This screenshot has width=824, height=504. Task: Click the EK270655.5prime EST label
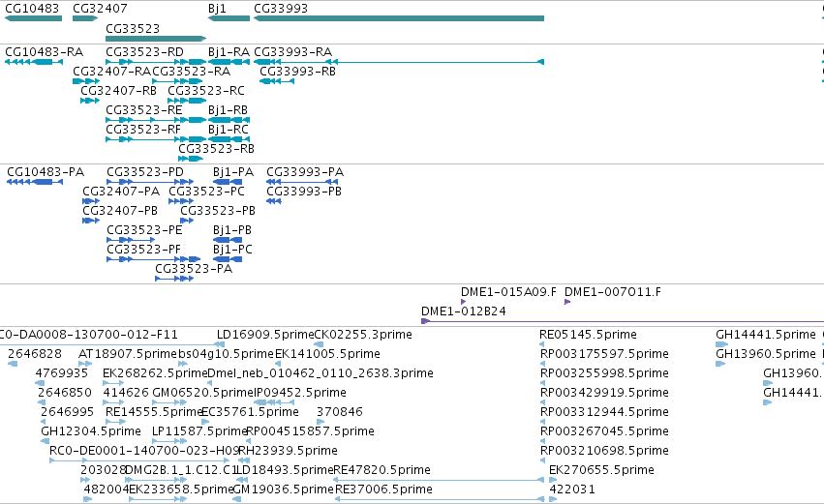[x=601, y=471]
